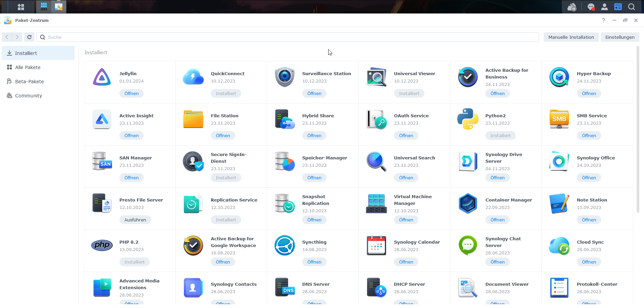Click the OAuth Service safe icon
Viewport: 644px width, 308px height.
[x=376, y=119]
